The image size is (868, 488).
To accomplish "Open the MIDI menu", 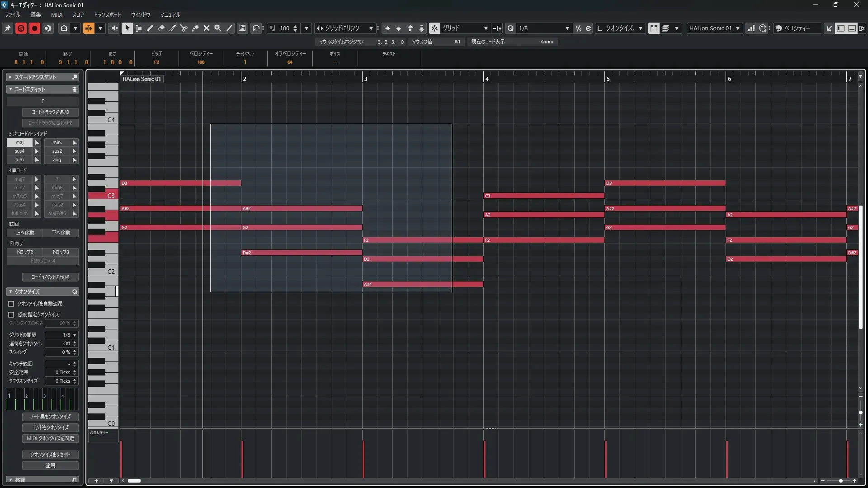I will (x=57, y=14).
